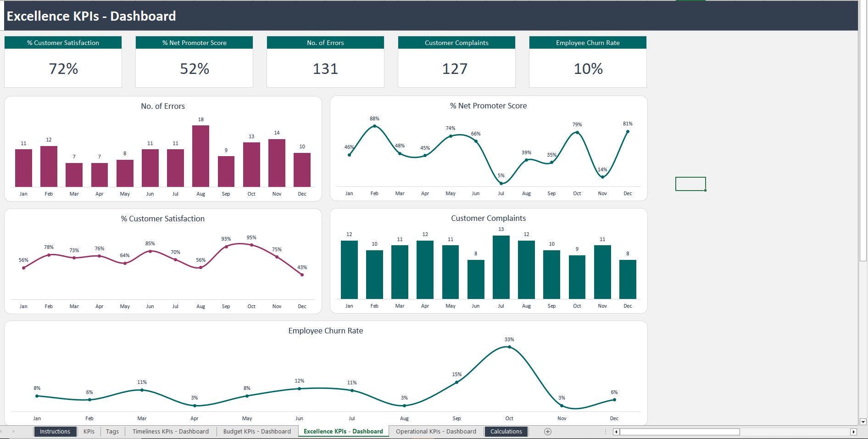Screen dimensions: 868x439
Task: Switch to Operational KPIs - Dashboard sheet
Action: tap(436, 431)
